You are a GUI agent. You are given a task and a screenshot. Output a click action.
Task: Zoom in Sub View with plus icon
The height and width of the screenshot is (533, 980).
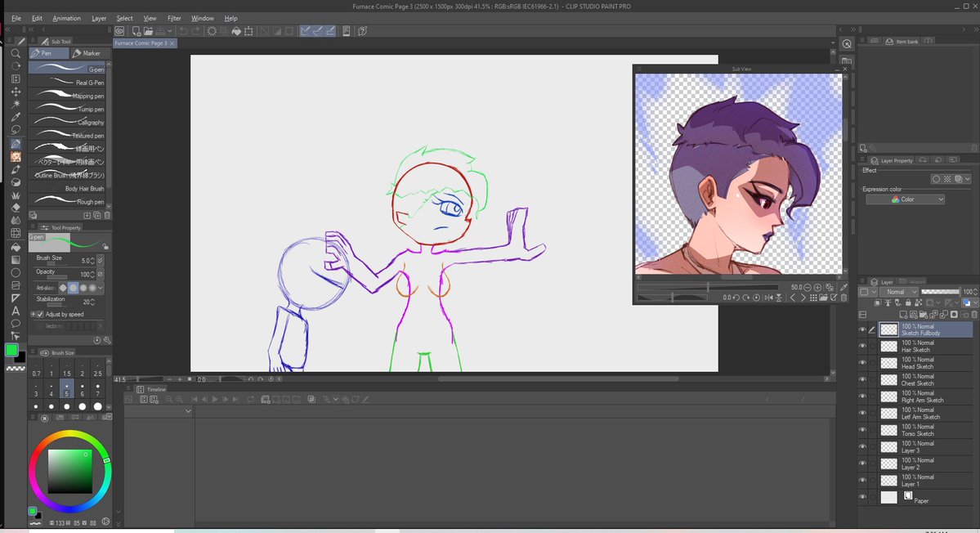[817, 288]
